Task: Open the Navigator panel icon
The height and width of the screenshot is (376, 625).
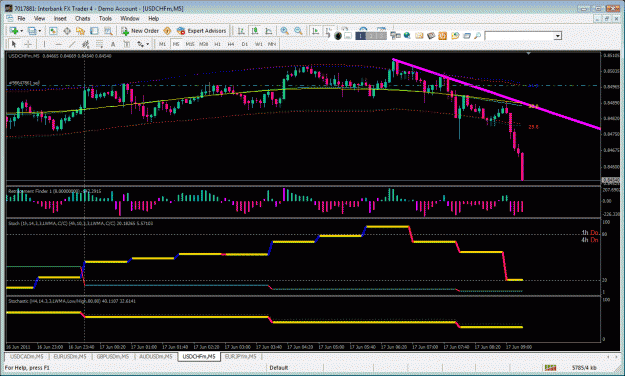Action: point(81,31)
